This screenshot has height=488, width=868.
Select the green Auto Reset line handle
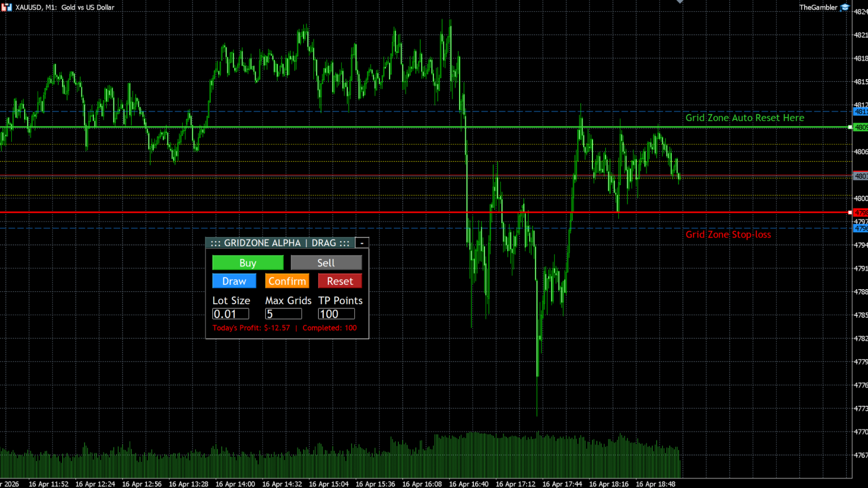[x=850, y=127]
